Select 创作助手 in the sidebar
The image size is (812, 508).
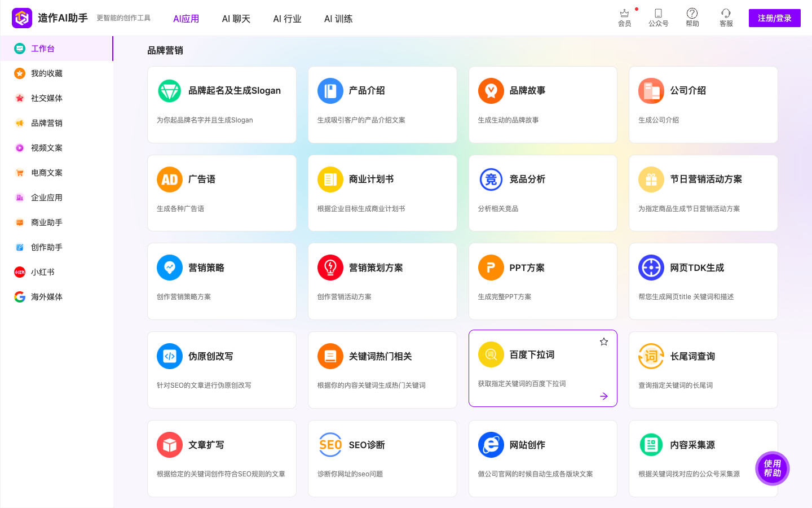click(x=56, y=247)
